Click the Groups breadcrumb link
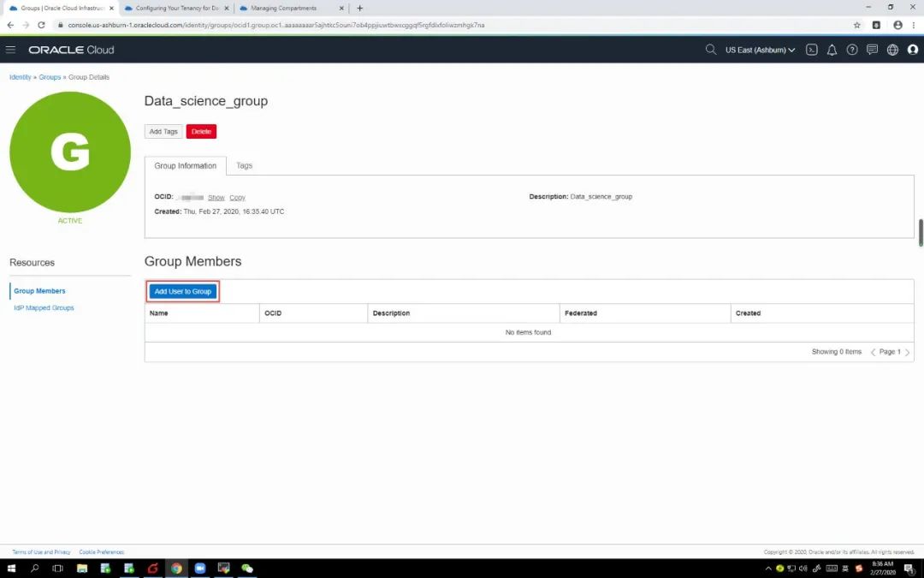Viewport: 924px width, 578px height. tap(50, 77)
